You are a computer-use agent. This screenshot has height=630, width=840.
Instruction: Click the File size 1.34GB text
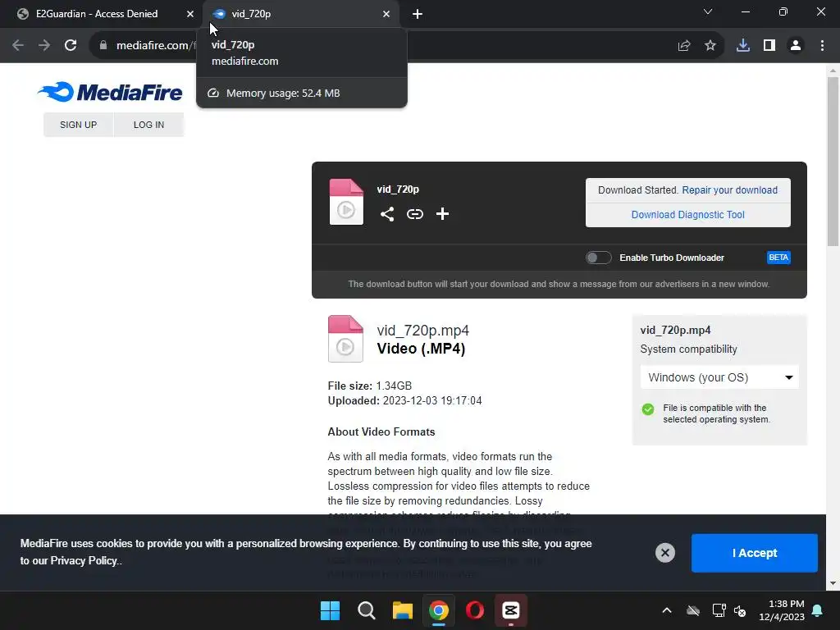point(370,386)
